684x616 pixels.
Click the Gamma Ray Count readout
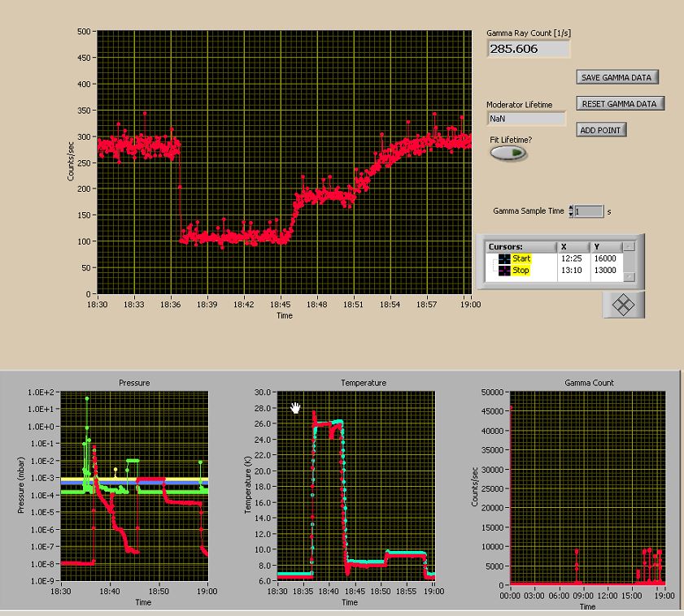point(529,49)
